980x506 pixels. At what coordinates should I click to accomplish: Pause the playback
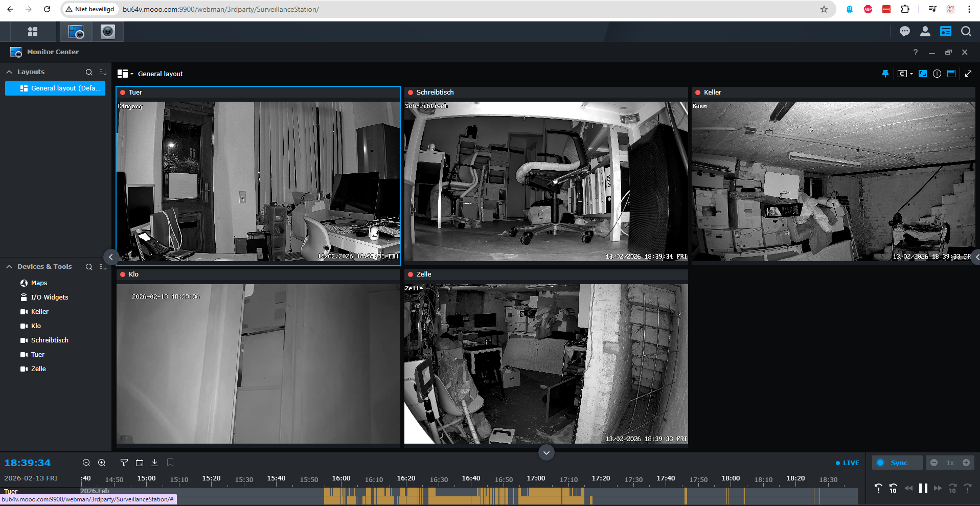tap(923, 488)
